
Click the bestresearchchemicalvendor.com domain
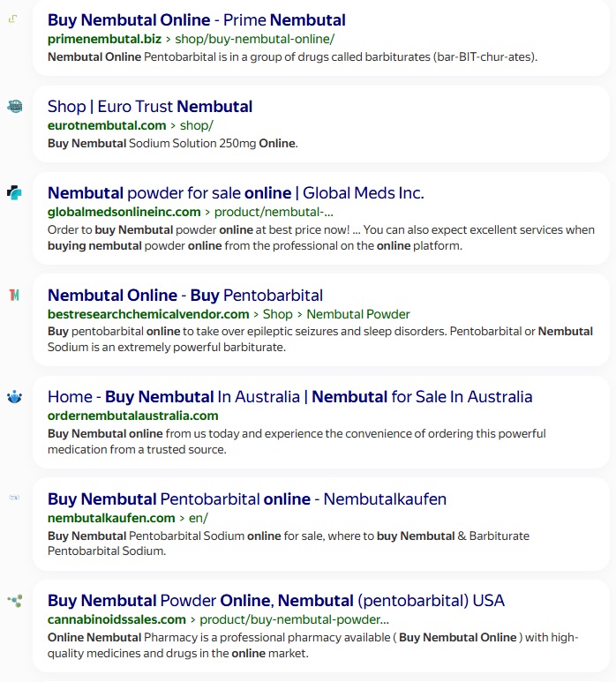[x=148, y=314]
